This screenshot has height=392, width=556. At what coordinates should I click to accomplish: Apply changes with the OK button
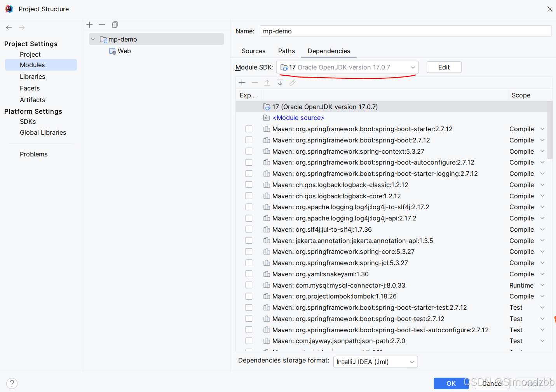tap(451, 383)
